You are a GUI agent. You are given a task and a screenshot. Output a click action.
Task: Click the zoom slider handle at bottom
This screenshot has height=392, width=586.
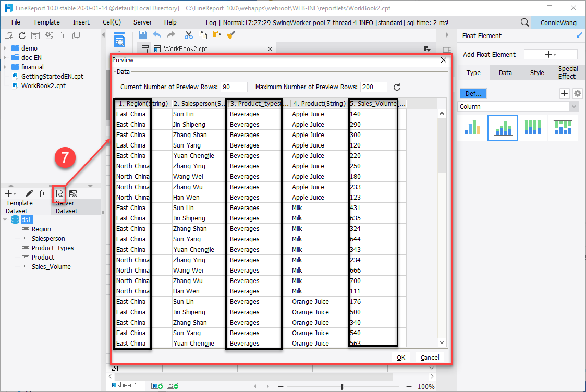coord(342,386)
